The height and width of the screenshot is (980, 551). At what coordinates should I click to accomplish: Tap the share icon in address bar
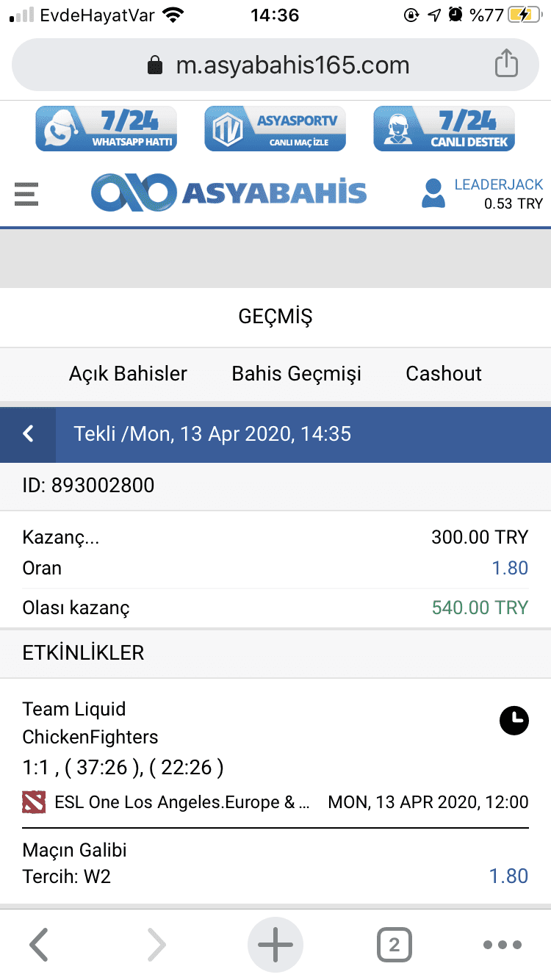(505, 63)
